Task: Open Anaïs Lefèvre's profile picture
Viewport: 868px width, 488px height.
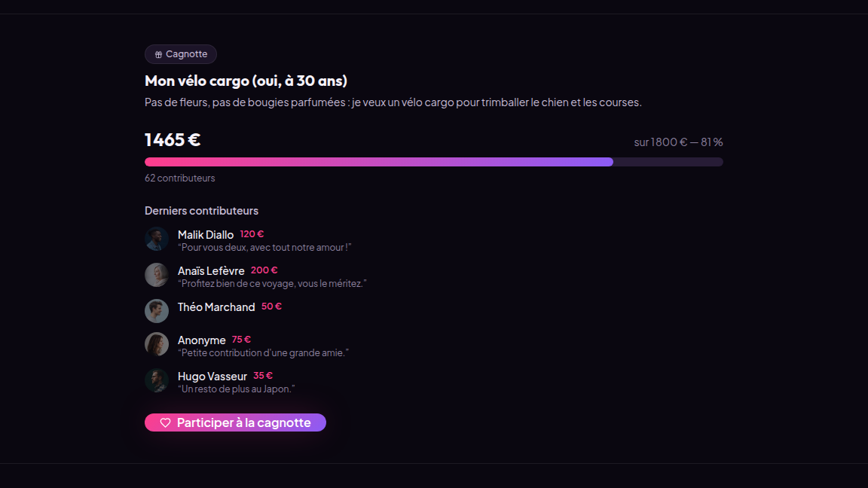Action: (x=157, y=275)
